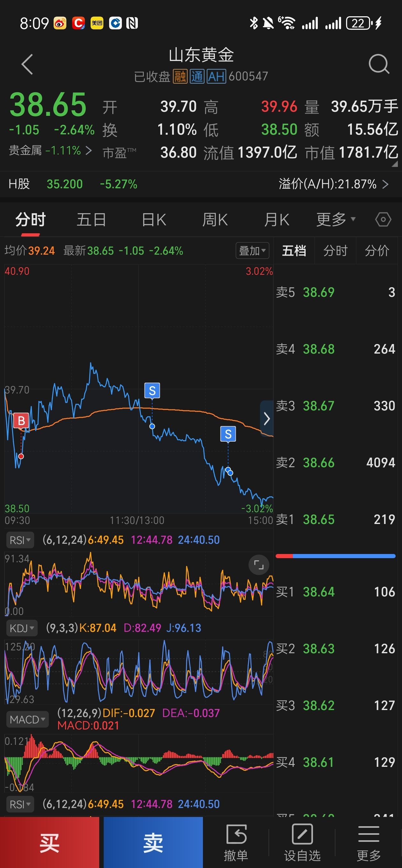This screenshot has width=402, height=868.
Task: Open KDJ indicator dropdown
Action: point(22,628)
